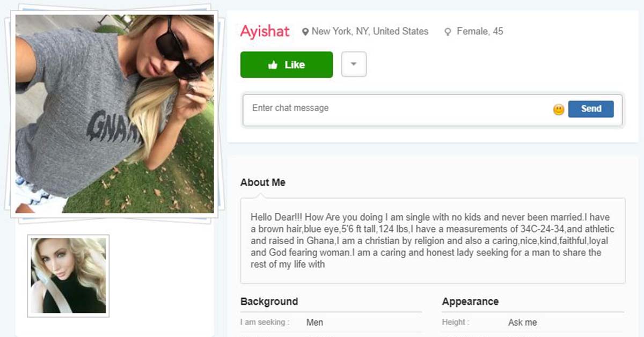644x337 pixels.
Task: Open the emoji picker in the chat box
Action: (559, 109)
